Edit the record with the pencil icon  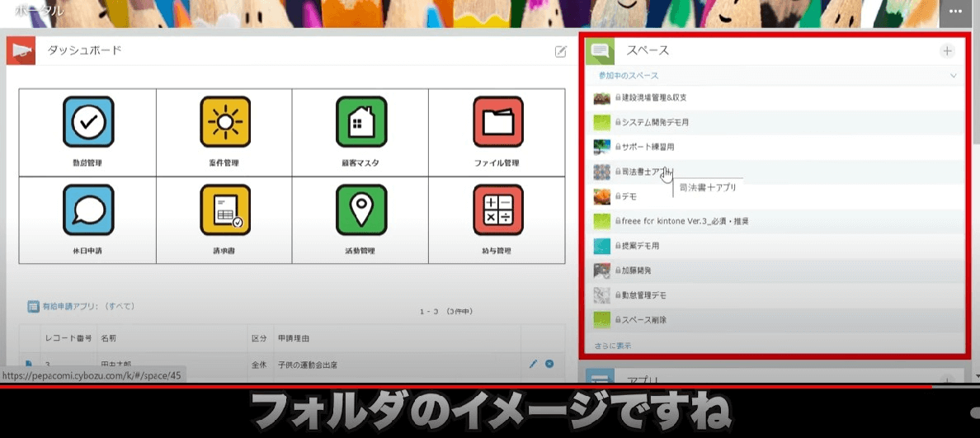point(533,364)
